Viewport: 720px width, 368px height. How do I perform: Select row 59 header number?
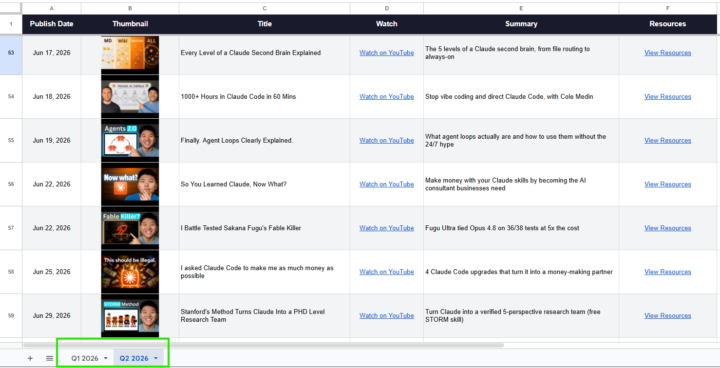pos(11,316)
